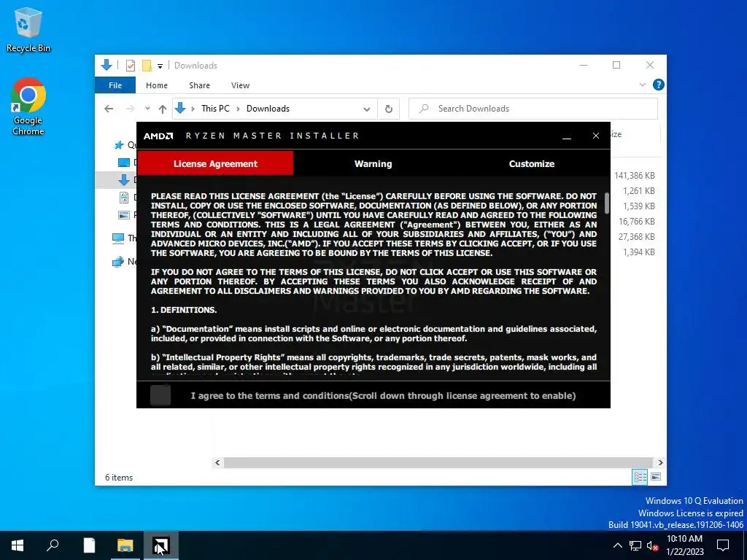Switch to the License Agreement tab
Image resolution: width=747 pixels, height=560 pixels.
215,163
